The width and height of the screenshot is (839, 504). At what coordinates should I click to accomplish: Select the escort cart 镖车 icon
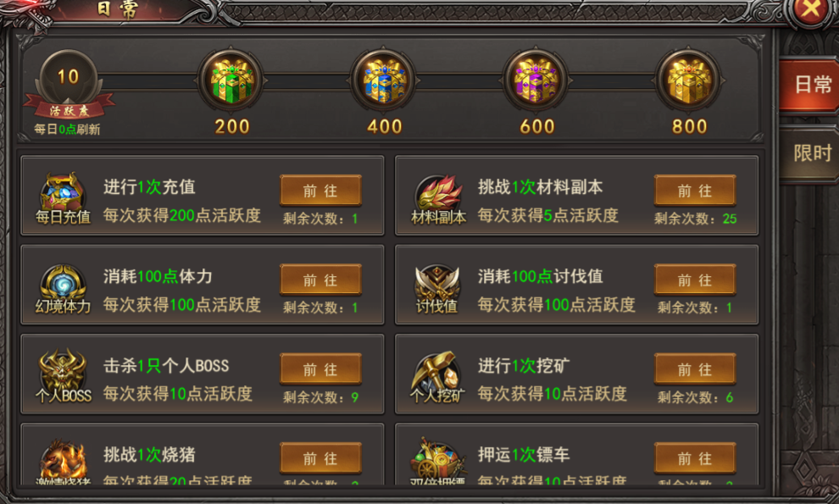point(436,459)
